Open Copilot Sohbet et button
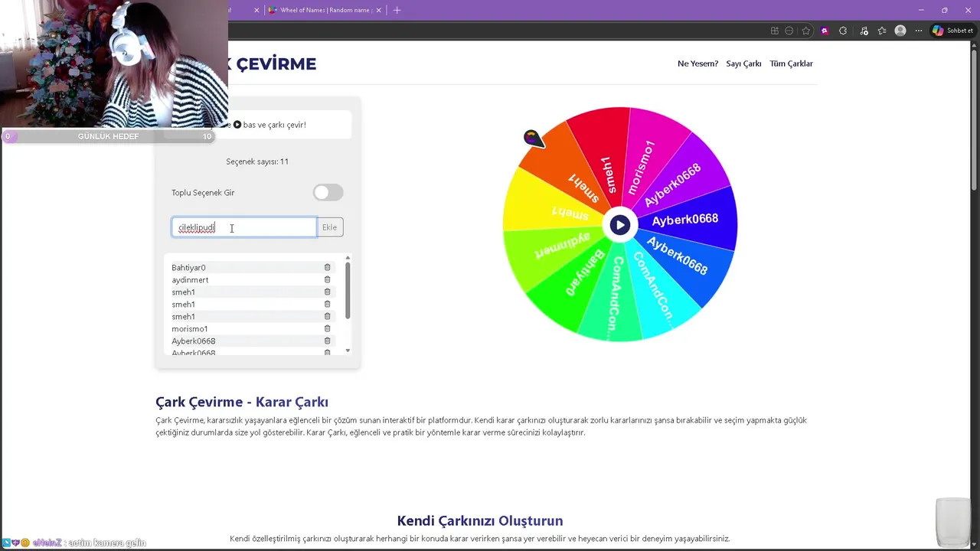Image resolution: width=980 pixels, height=551 pixels. [952, 31]
